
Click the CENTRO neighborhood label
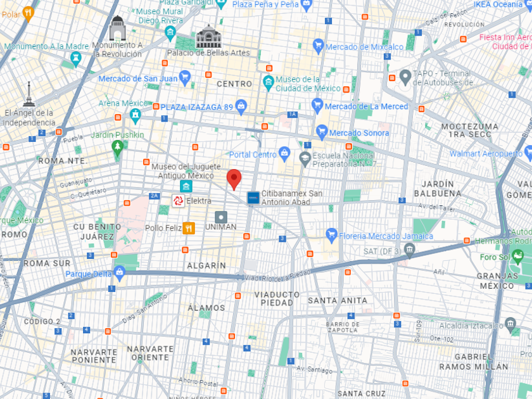pyautogui.click(x=234, y=84)
